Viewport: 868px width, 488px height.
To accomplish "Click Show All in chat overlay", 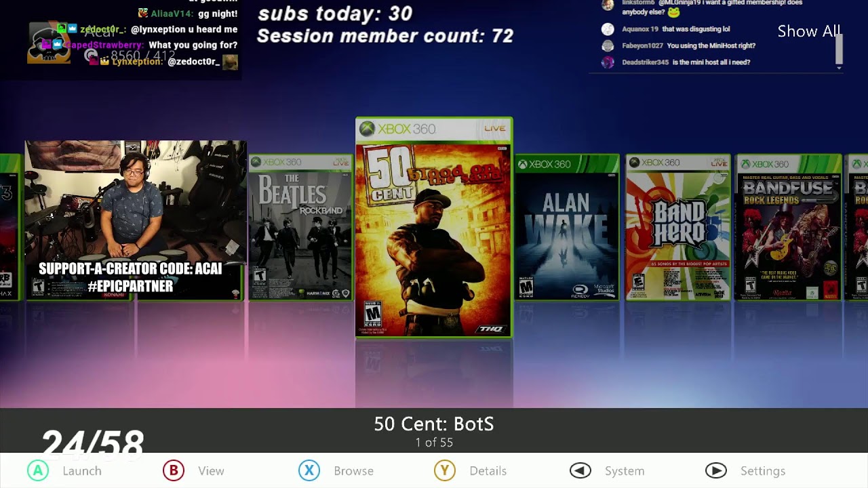I will (x=809, y=31).
